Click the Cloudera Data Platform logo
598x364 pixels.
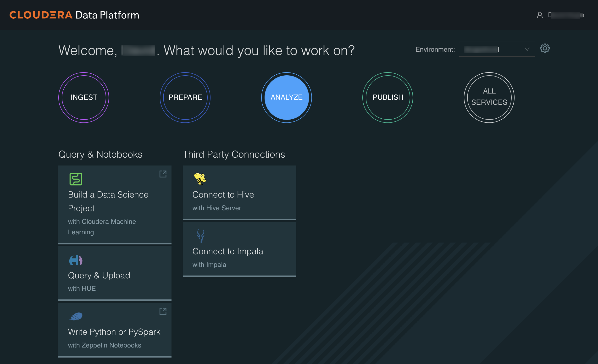(x=74, y=15)
